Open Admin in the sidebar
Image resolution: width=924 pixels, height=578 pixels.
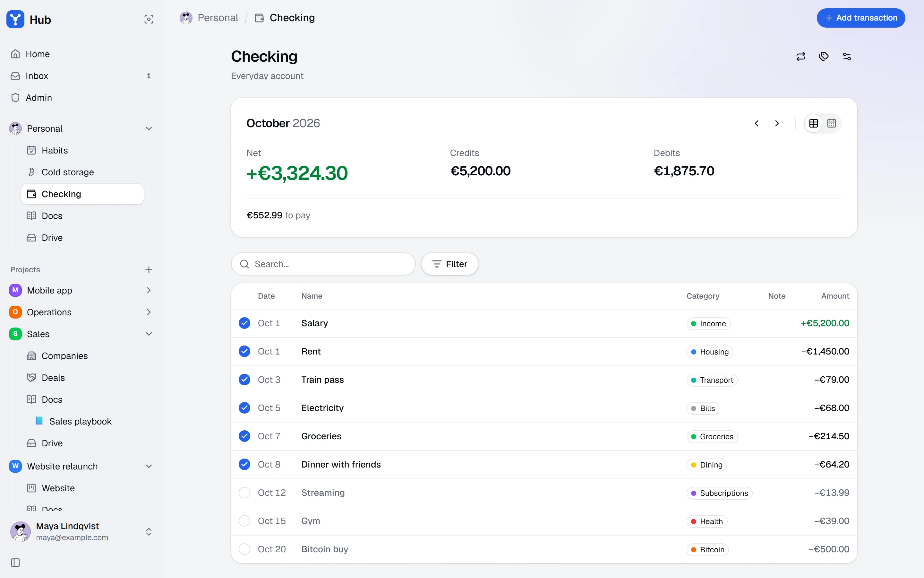pos(82,98)
